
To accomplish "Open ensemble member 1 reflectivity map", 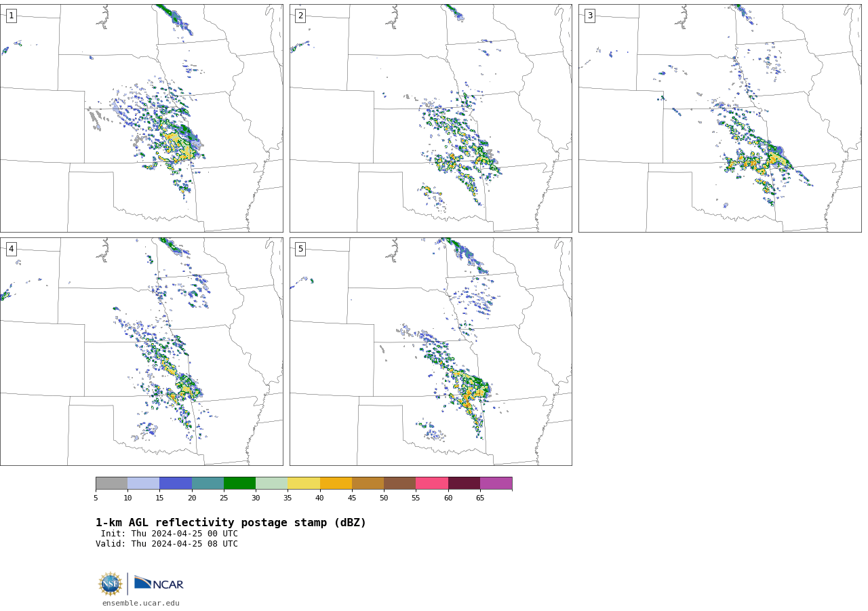I will point(142,118).
